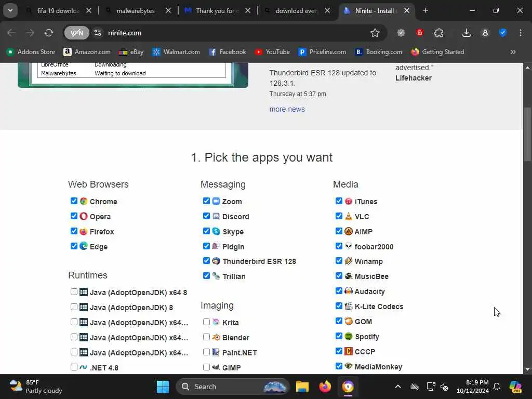Open the browser three-dot menu
Screen dimensions: 532x399
point(521,33)
